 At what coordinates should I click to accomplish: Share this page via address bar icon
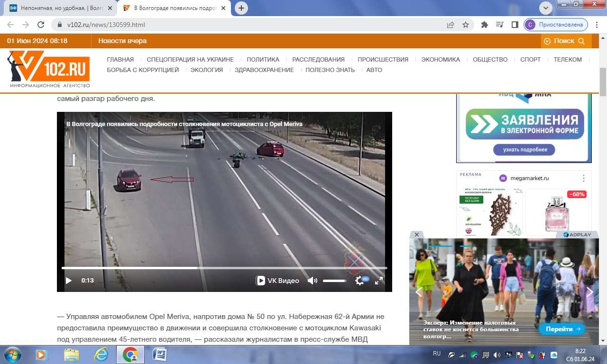451,25
